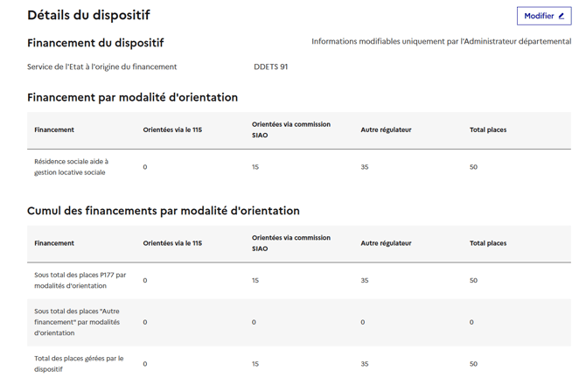The width and height of the screenshot is (586, 392).
Task: Click the 'Financement du dispositif' section title
Action: click(95, 43)
